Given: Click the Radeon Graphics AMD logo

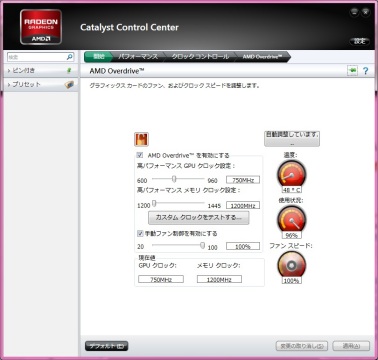Looking at the screenshot, I should click(x=41, y=27).
